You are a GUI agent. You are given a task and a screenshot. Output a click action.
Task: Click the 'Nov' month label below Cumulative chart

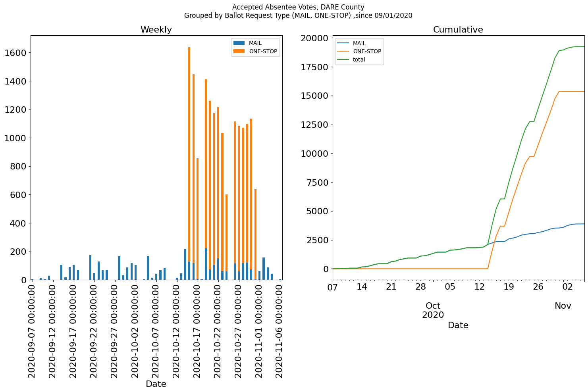coord(563,306)
